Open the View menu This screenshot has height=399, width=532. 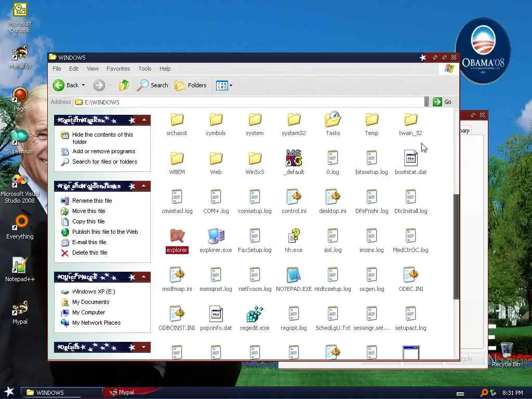tap(92, 69)
